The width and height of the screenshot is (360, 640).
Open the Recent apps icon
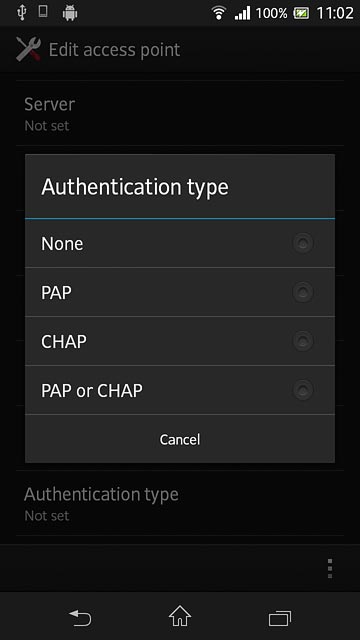280,618
